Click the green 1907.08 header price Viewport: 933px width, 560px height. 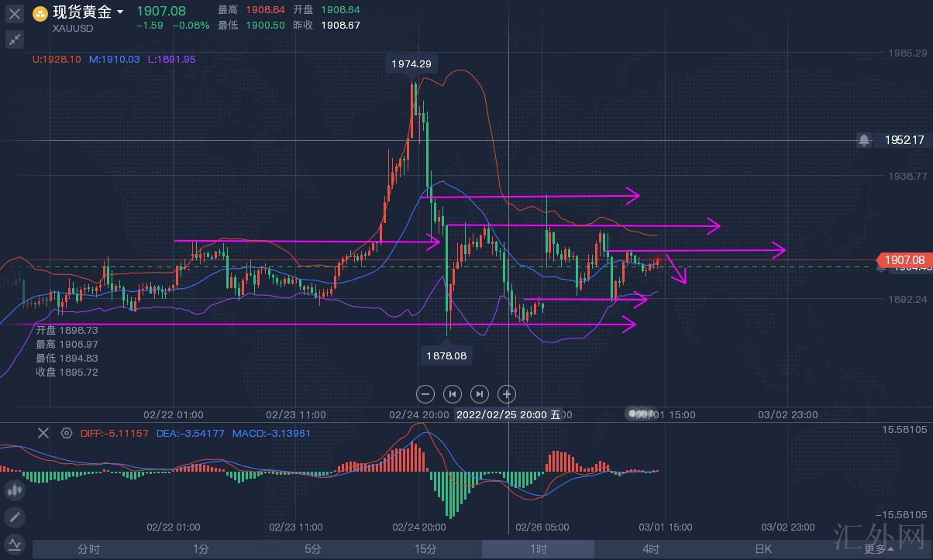tap(160, 11)
